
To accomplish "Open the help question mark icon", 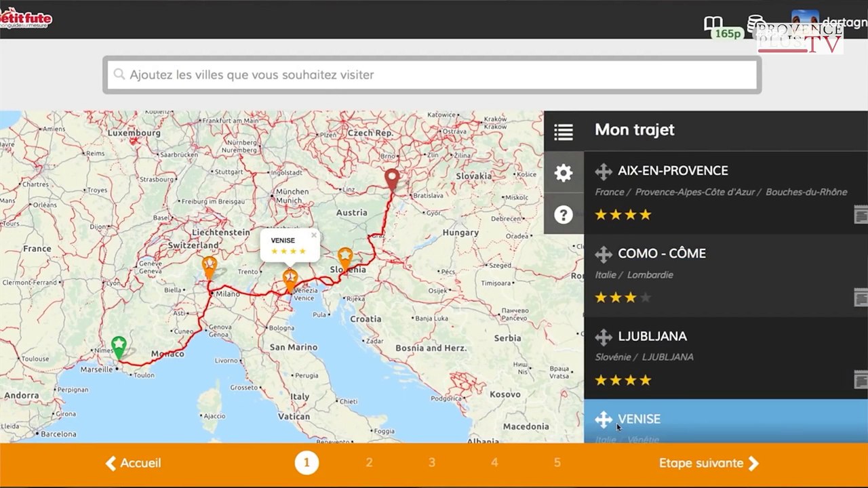I will 564,215.
